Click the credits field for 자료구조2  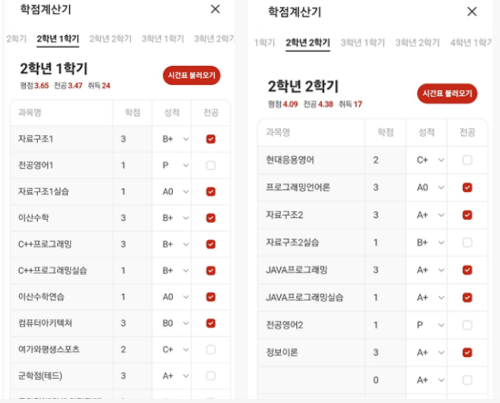pos(386,215)
